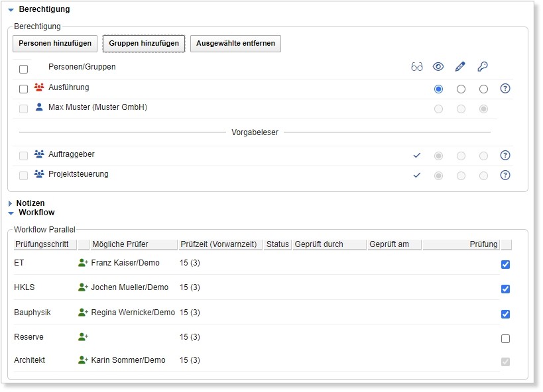This screenshot has height=392, width=543.
Task: Click add-person icon in HKLS row
Action: 83,287
